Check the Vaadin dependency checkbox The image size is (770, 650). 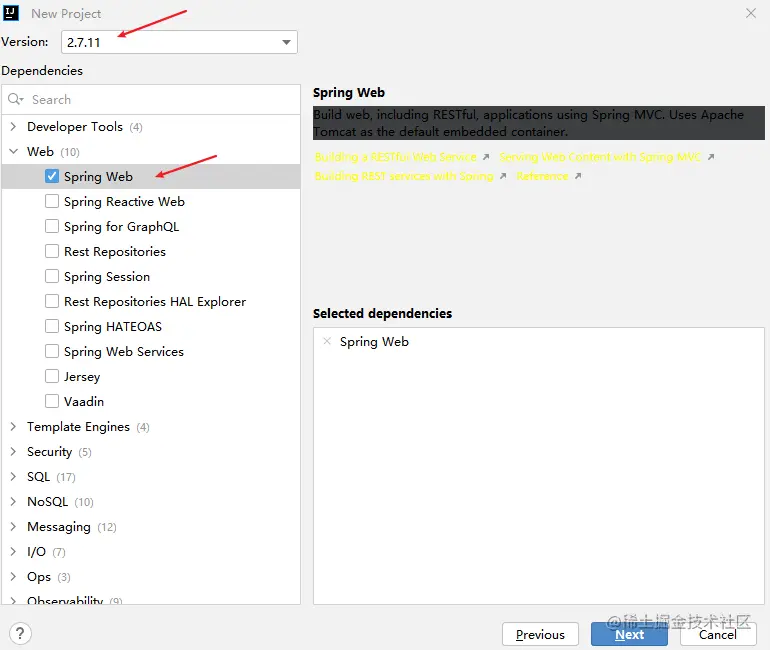click(52, 402)
